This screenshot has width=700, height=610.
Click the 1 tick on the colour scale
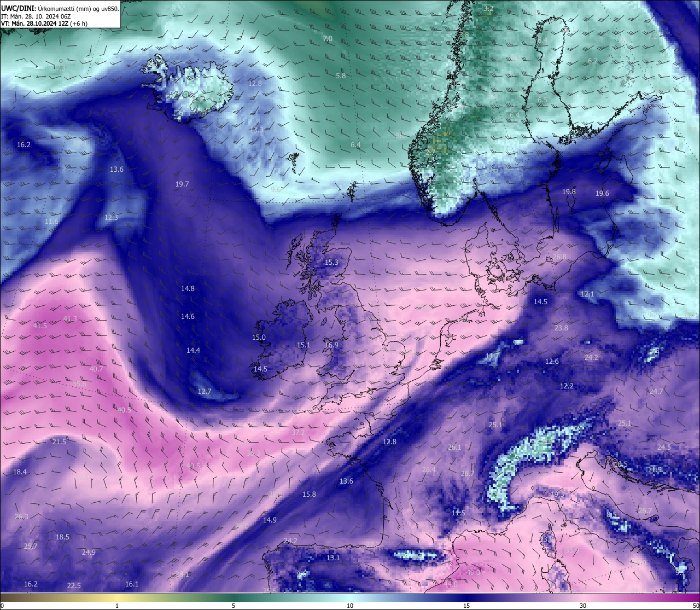117,606
